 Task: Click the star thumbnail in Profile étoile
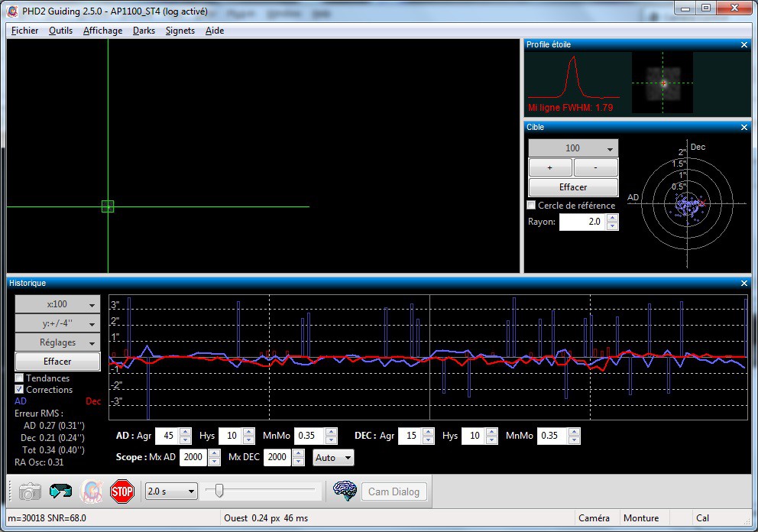662,83
